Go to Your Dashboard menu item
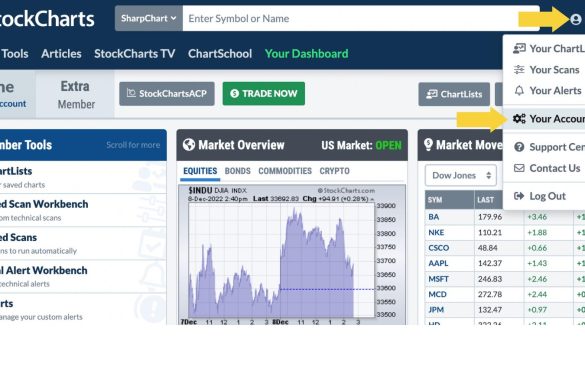 pyautogui.click(x=306, y=54)
